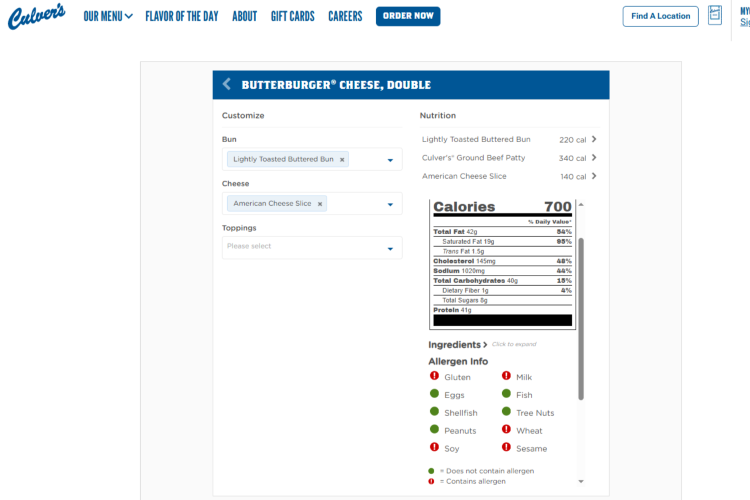Screen dimensions: 750x500
Task: Click the Sodium 1020mg row
Action: coord(502,271)
